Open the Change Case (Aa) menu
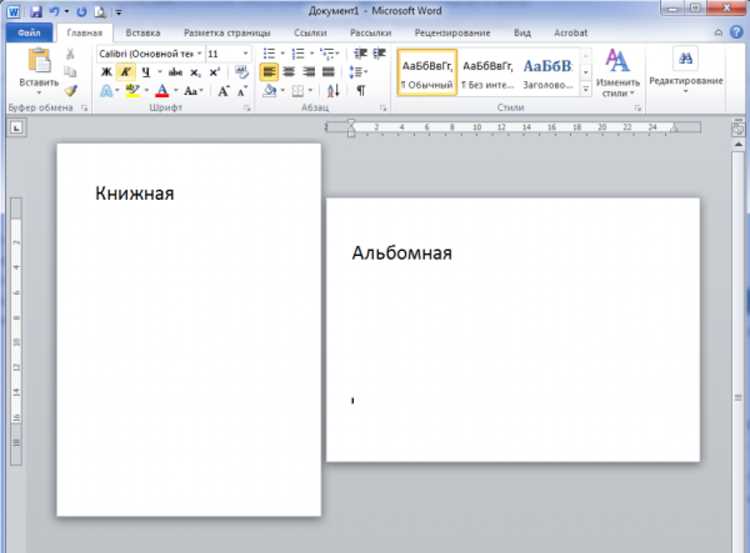Screen dimensions: 750x553 pos(192,90)
